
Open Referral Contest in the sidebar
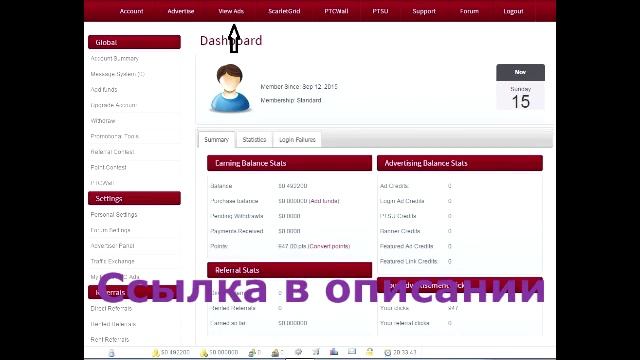point(112,152)
